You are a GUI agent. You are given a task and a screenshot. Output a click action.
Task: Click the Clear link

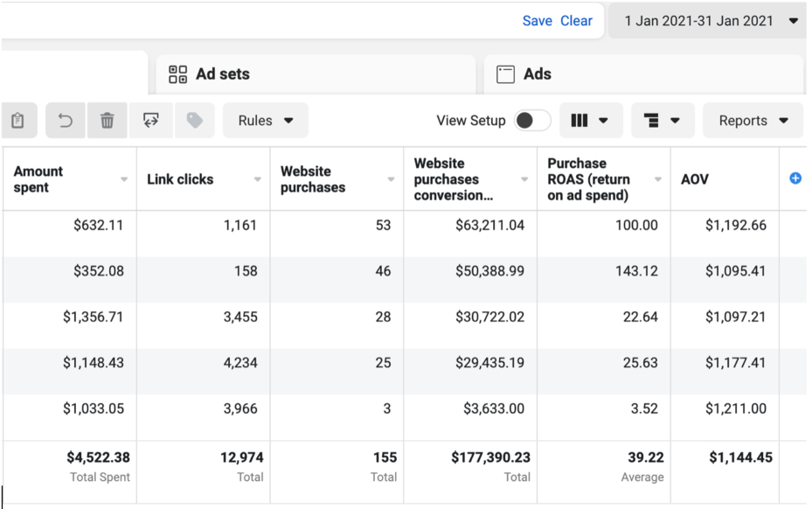tap(576, 21)
